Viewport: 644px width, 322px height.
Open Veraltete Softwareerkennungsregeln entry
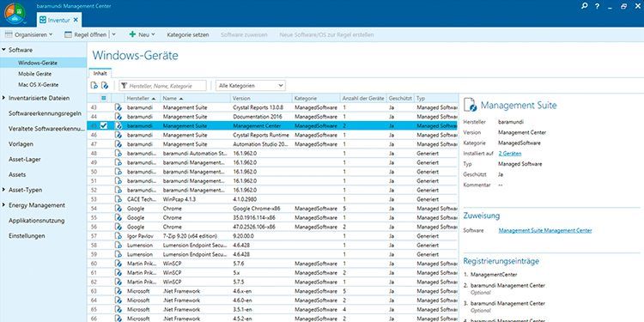(46, 129)
